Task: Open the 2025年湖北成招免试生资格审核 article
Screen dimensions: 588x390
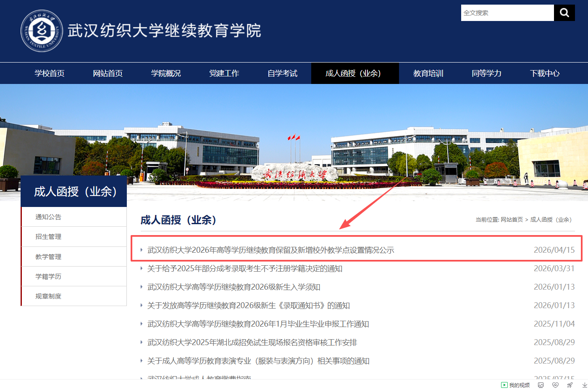Action: (252, 343)
